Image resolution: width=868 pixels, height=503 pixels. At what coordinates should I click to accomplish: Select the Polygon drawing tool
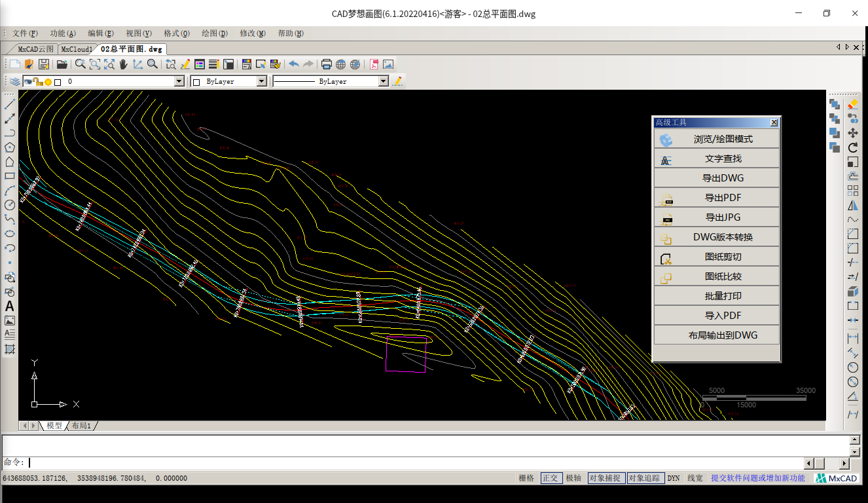pos(10,148)
